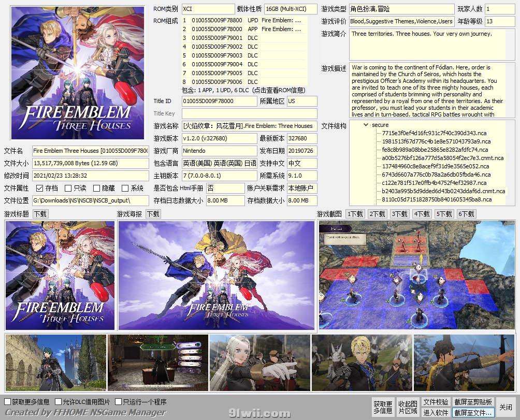Select ROM row 2 APP 010055D009F78000
This screenshot has height=420, width=520.
pos(244,29)
